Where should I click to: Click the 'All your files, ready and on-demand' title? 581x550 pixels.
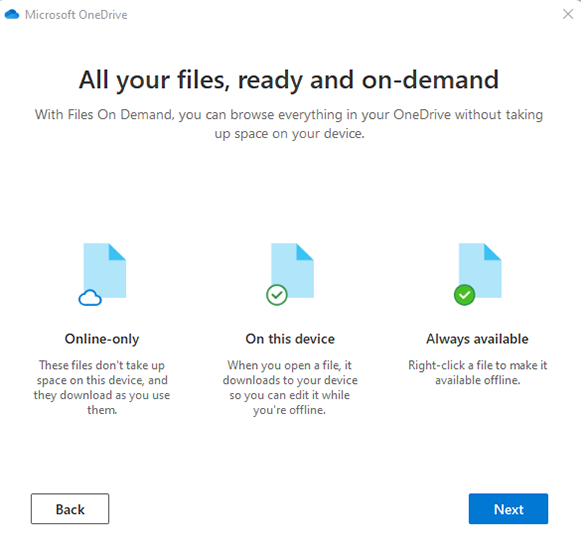[289, 80]
